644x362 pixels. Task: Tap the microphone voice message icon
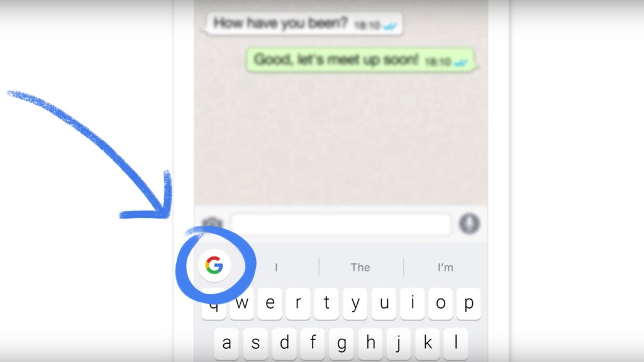coord(469,224)
